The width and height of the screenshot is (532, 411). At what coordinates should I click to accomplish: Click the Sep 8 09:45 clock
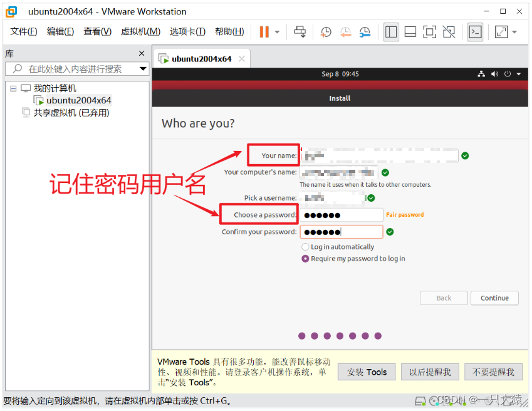click(340, 74)
